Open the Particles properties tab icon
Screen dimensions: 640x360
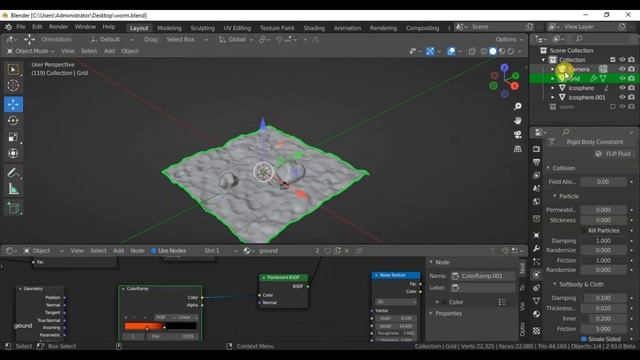click(536, 262)
